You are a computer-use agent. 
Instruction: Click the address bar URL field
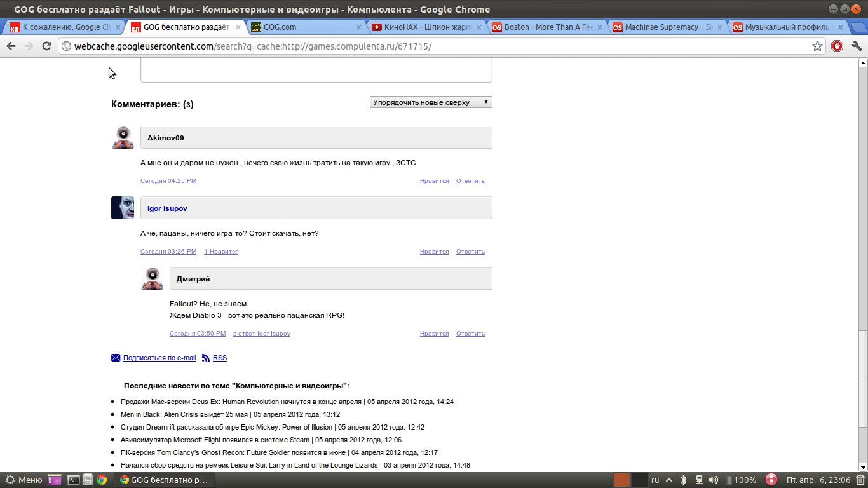point(438,46)
